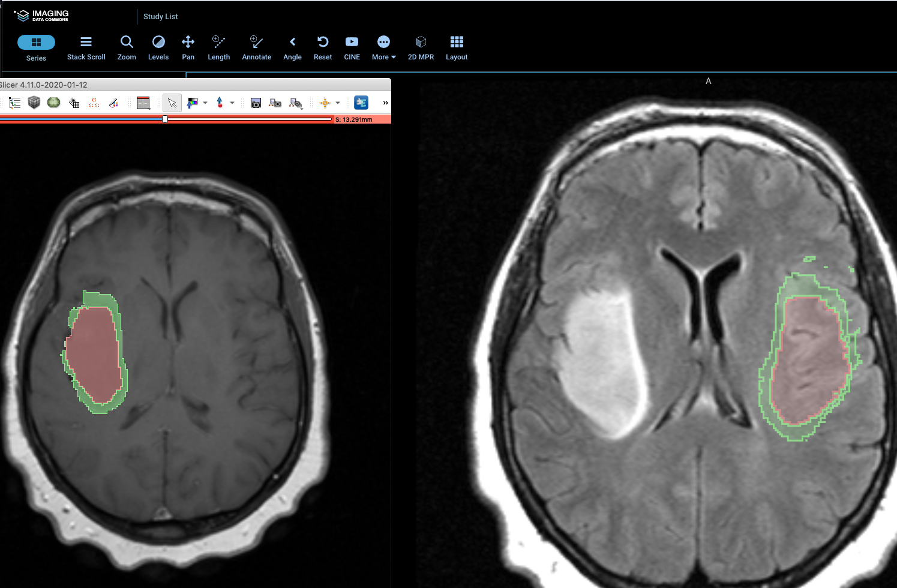Viewport: 897px width, 588px height.
Task: Open Slicer Segment Editor icon
Action: [x=114, y=103]
